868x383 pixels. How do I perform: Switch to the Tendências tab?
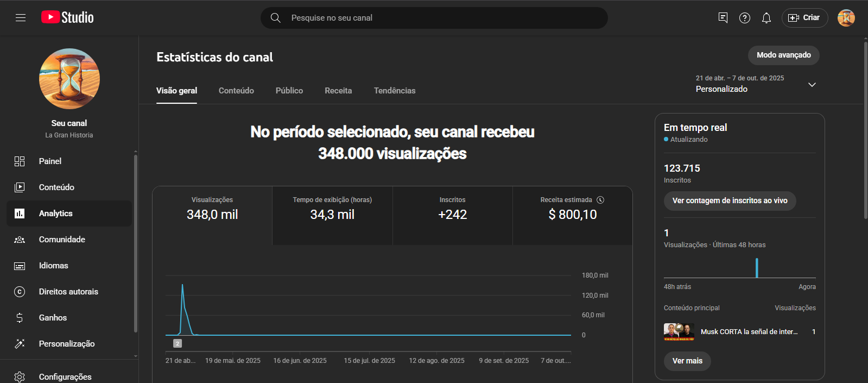[x=395, y=91]
